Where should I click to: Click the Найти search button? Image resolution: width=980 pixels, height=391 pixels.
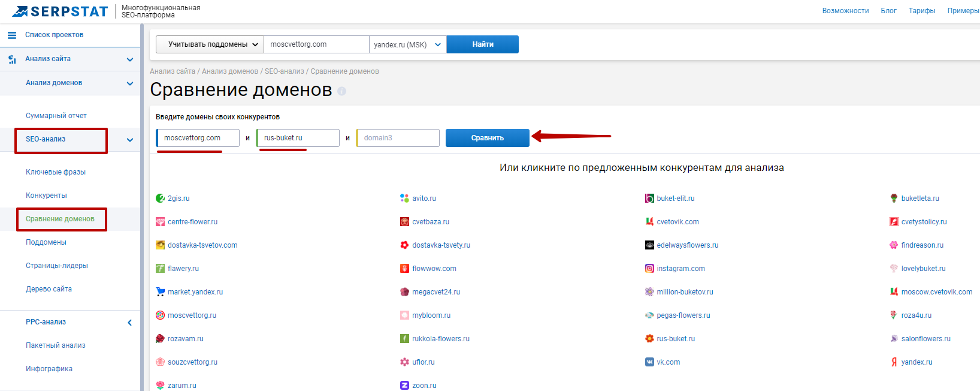(x=483, y=44)
